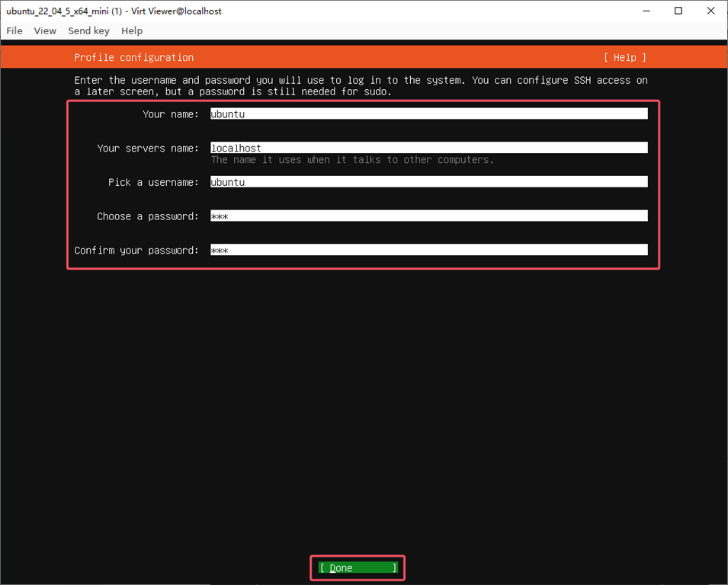The width and height of the screenshot is (728, 585).
Task: Click the 'Pick a username:' label
Action: click(x=153, y=182)
